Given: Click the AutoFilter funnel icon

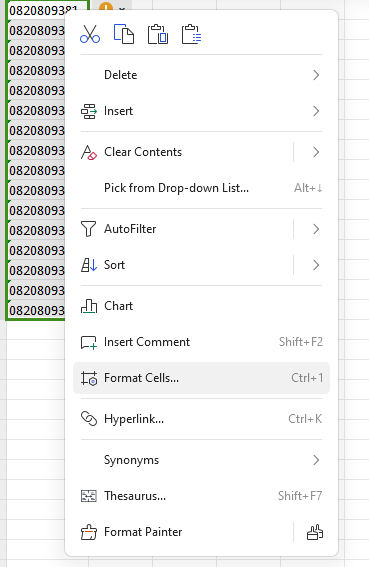Looking at the screenshot, I should coord(89,229).
